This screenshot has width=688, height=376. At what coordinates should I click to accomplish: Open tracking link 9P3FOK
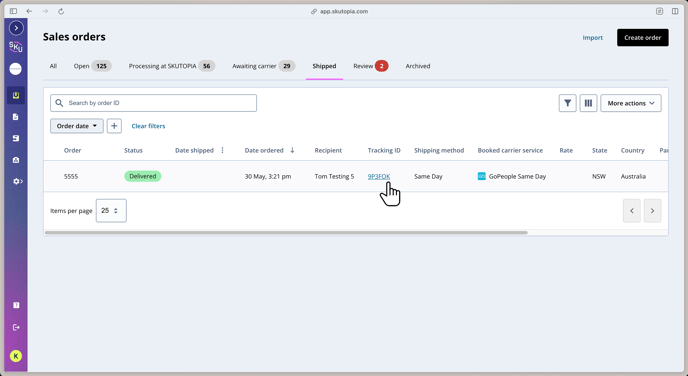click(379, 176)
